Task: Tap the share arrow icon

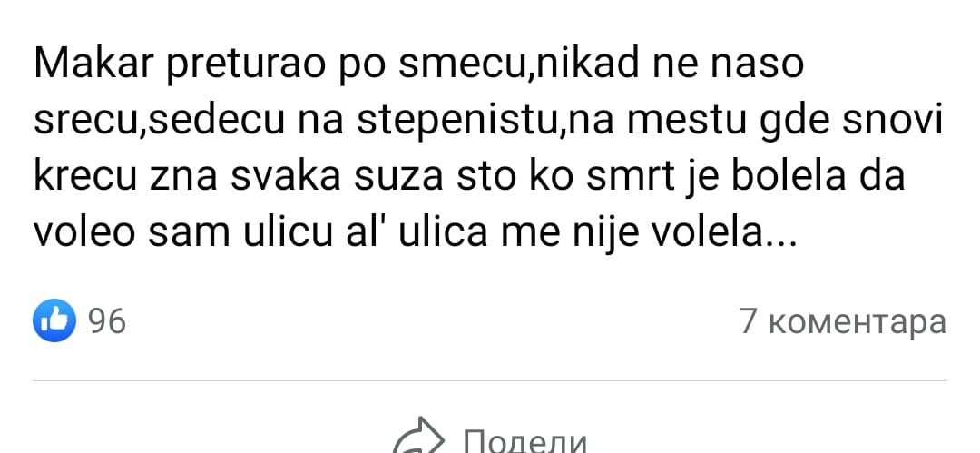Action: tap(418, 437)
